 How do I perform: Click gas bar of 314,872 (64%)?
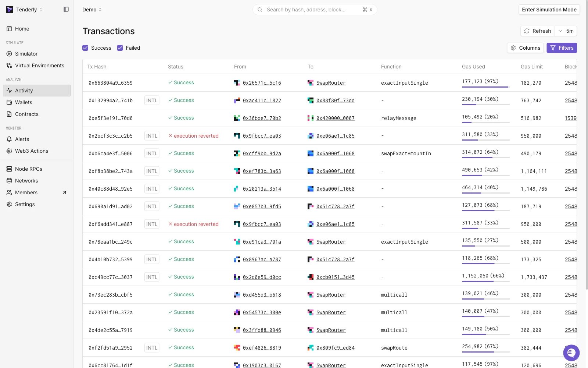[x=486, y=158]
